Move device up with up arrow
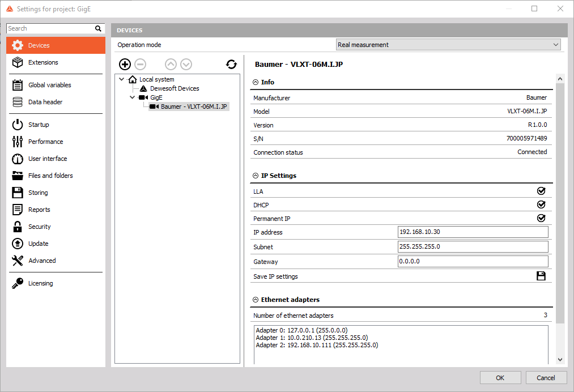Screen dimensions: 574x392 point(171,65)
